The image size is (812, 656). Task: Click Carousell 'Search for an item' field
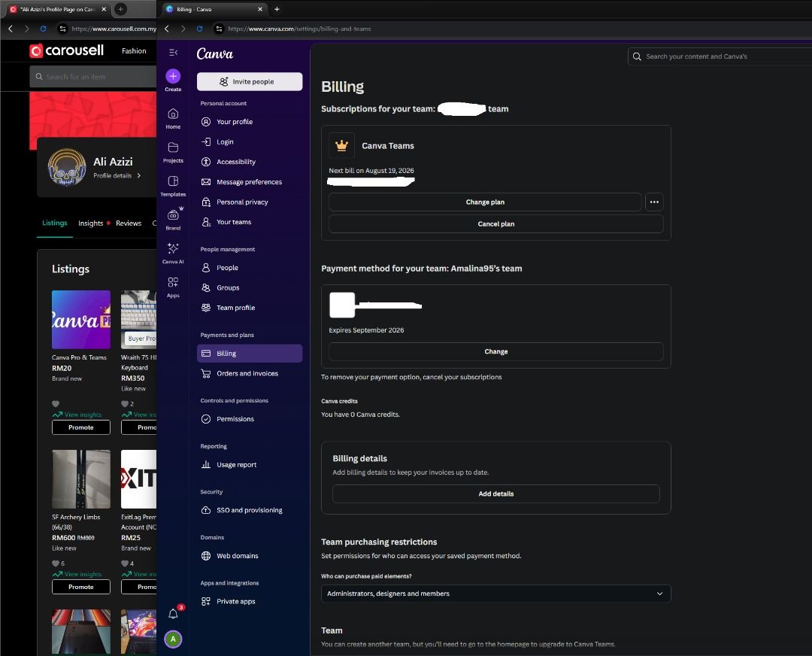[x=93, y=77]
